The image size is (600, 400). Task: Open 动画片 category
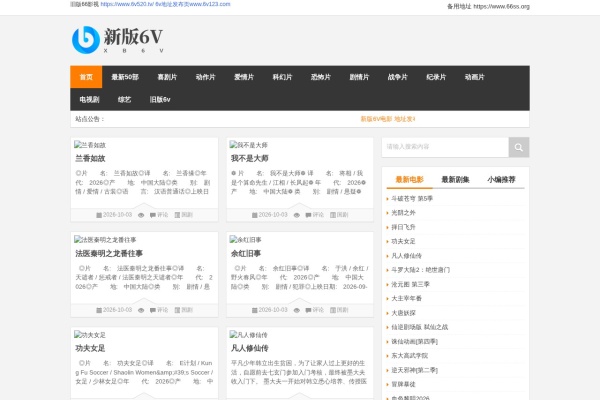(474, 77)
